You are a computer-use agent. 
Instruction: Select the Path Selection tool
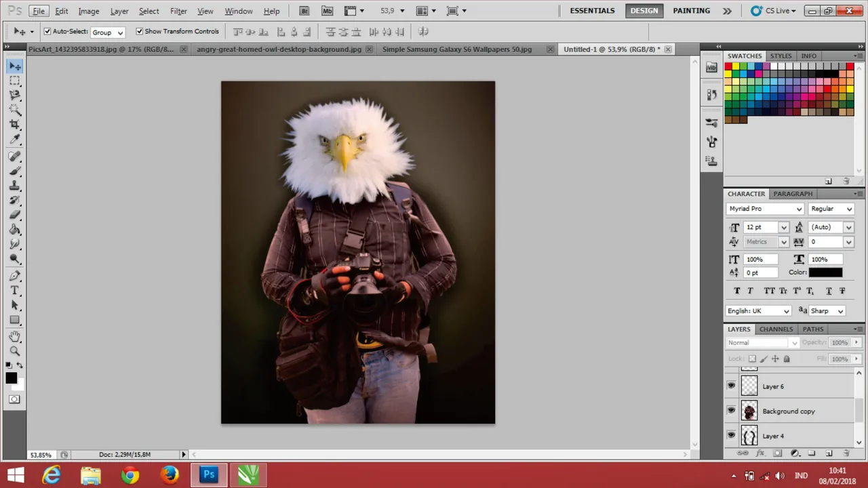(x=15, y=306)
